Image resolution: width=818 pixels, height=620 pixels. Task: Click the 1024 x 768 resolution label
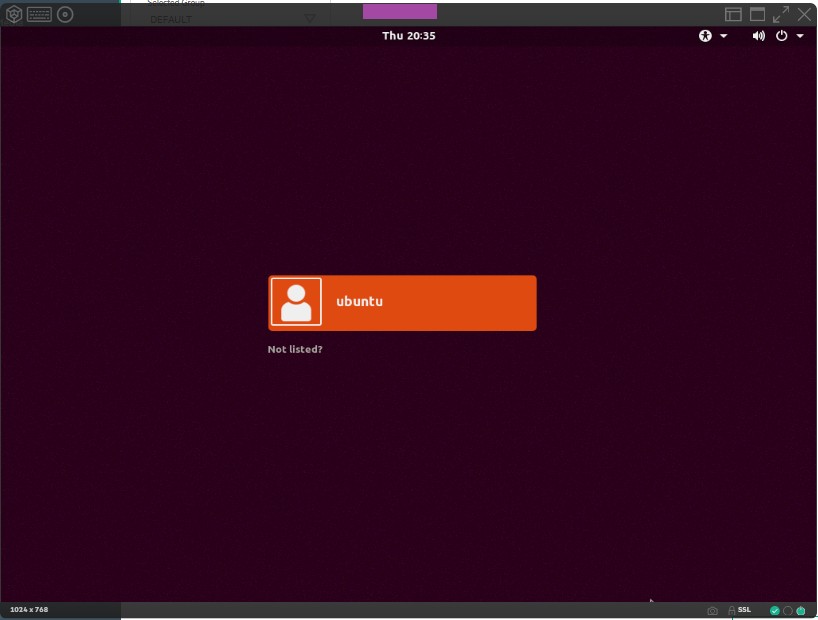29,610
